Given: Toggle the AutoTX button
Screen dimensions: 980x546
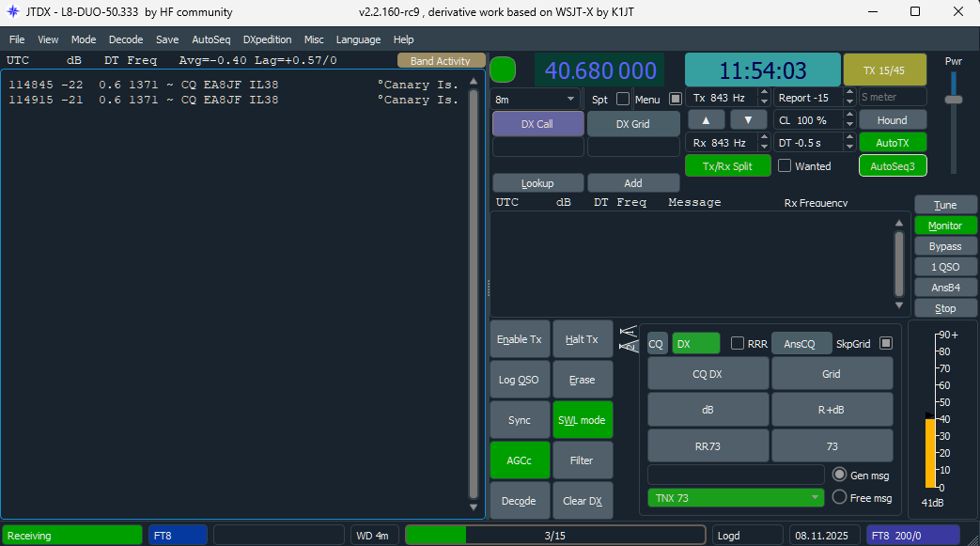Looking at the screenshot, I should [x=893, y=143].
